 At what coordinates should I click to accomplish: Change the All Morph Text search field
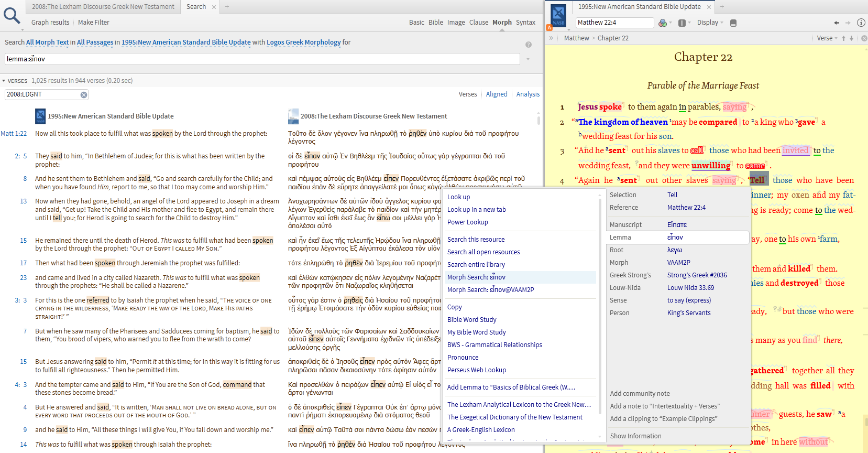[x=48, y=42]
